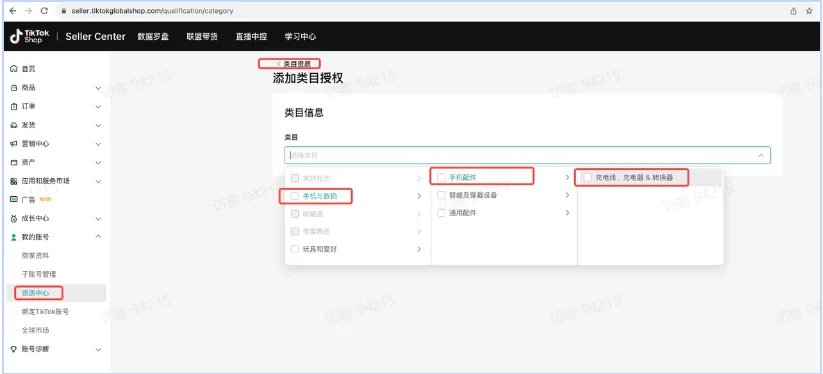Expand 通用配件 submenu arrow
The height and width of the screenshot is (374, 823).
click(567, 213)
